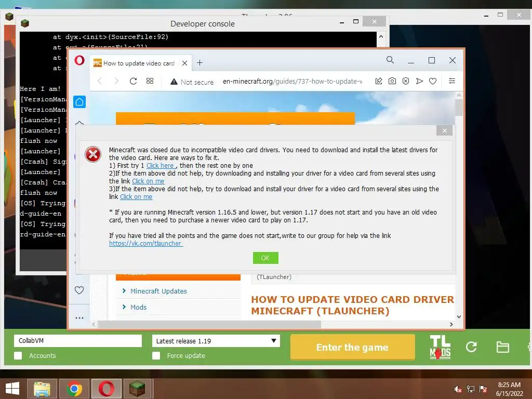Go back in Opera browser
The height and width of the screenshot is (399, 532).
[100, 81]
